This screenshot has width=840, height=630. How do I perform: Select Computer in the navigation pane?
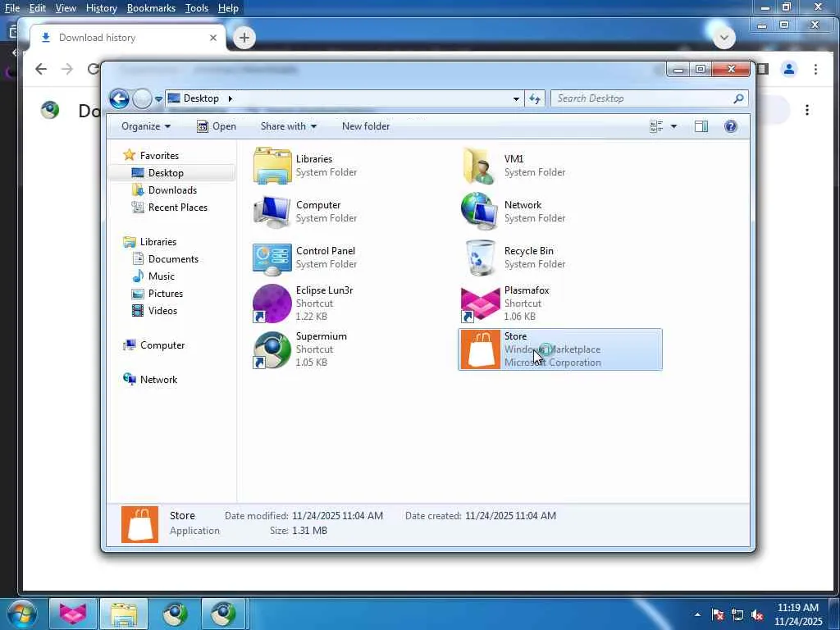click(x=162, y=345)
